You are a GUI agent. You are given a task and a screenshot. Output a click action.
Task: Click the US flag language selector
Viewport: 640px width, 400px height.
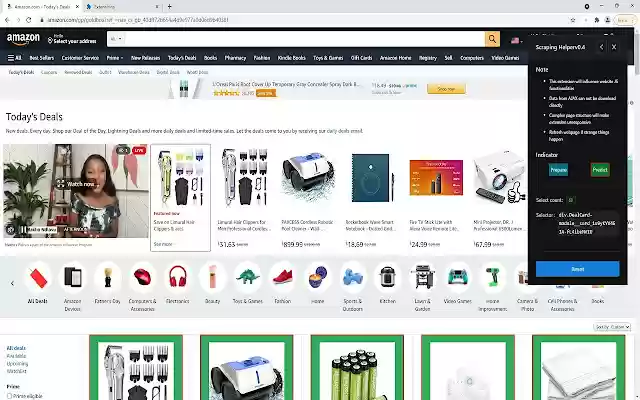[x=516, y=40]
